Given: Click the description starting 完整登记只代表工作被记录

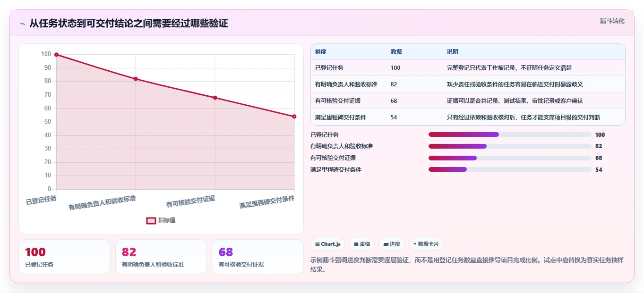Looking at the screenshot, I should tap(510, 68).
